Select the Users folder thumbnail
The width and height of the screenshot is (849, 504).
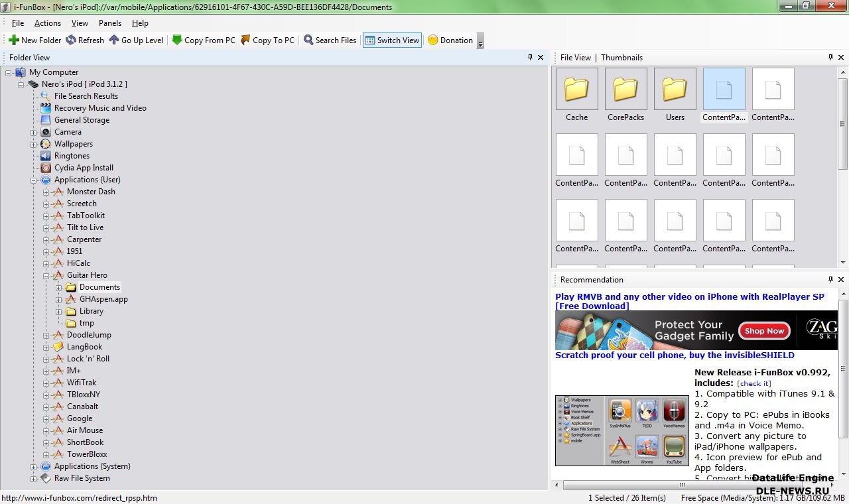(x=675, y=89)
